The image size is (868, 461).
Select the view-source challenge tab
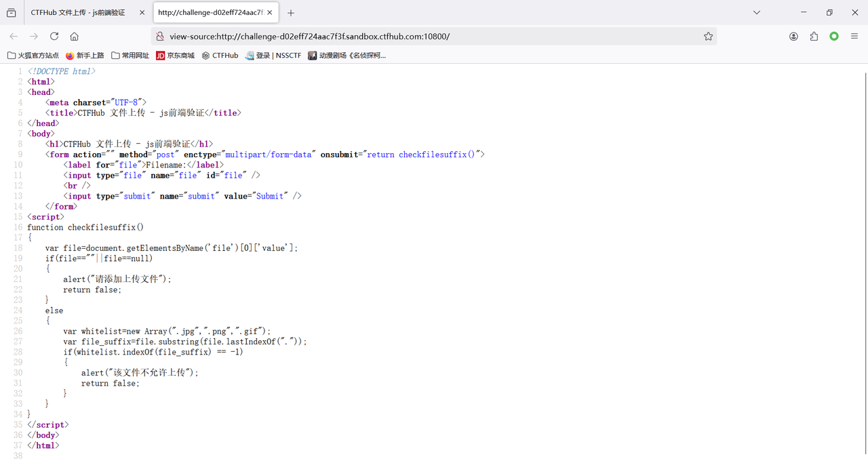pos(210,13)
